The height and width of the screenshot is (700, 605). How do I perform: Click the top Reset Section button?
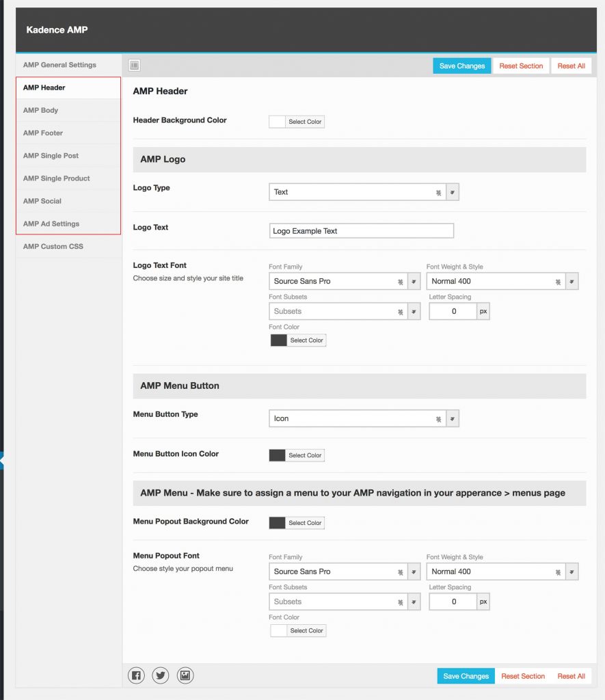point(521,66)
